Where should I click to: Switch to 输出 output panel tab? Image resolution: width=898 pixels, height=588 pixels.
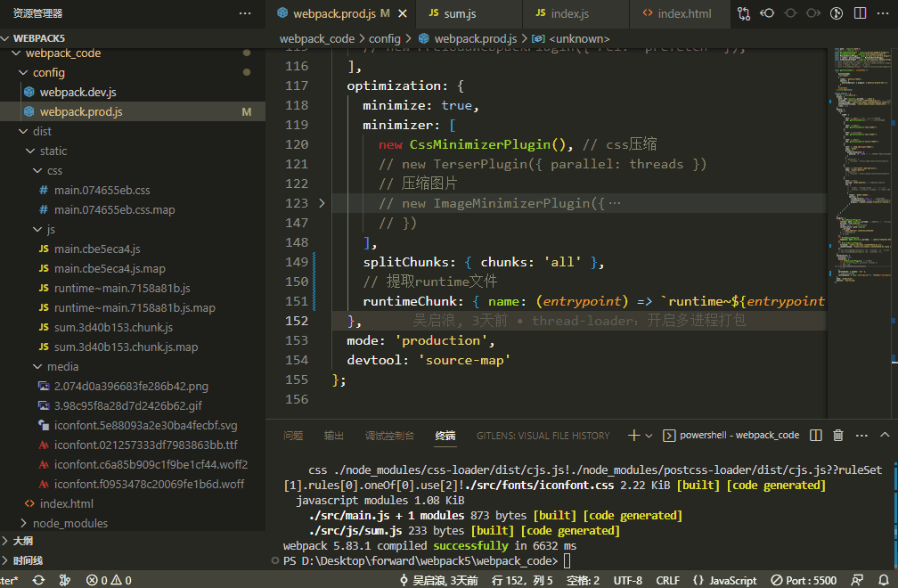tap(334, 436)
